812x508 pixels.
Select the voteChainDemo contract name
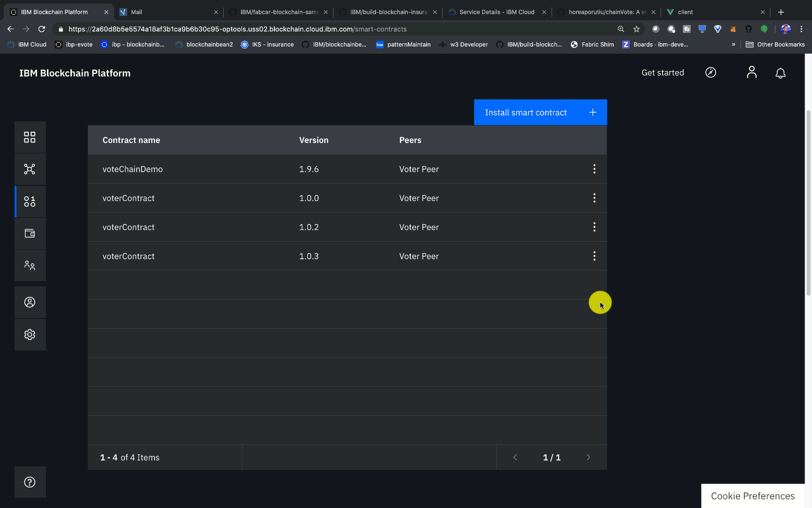click(133, 169)
